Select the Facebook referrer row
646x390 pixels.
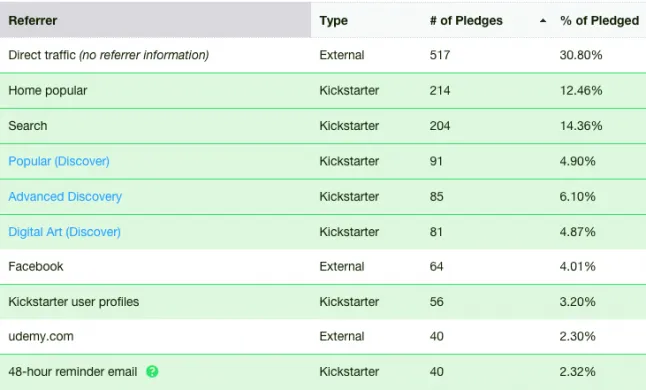(323, 266)
